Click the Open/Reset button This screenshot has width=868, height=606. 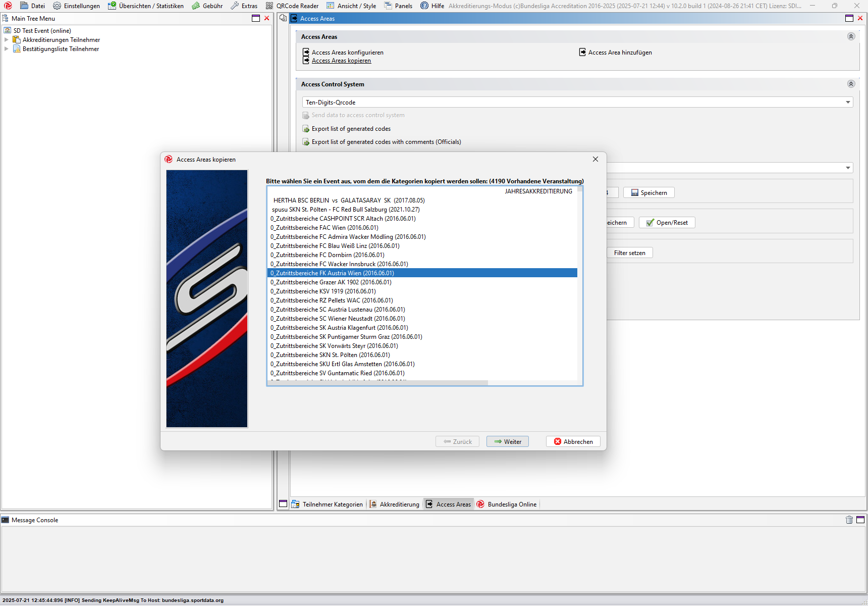coord(667,223)
